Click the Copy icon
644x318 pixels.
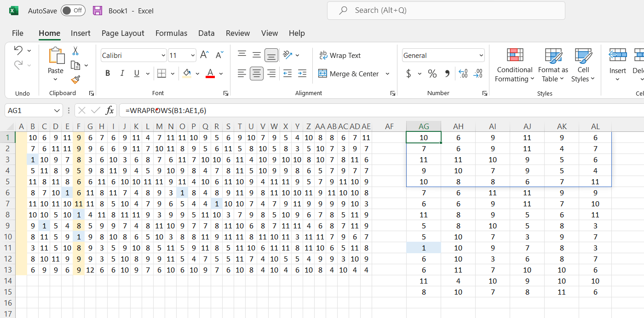75,65
